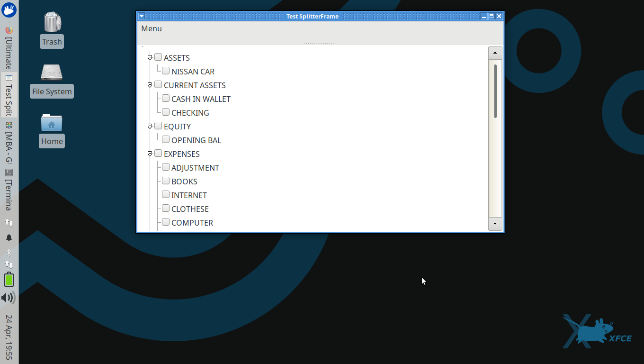Switch to the Terminal taskbar button
Image resolution: width=644 pixels, height=364 pixels.
(9, 190)
